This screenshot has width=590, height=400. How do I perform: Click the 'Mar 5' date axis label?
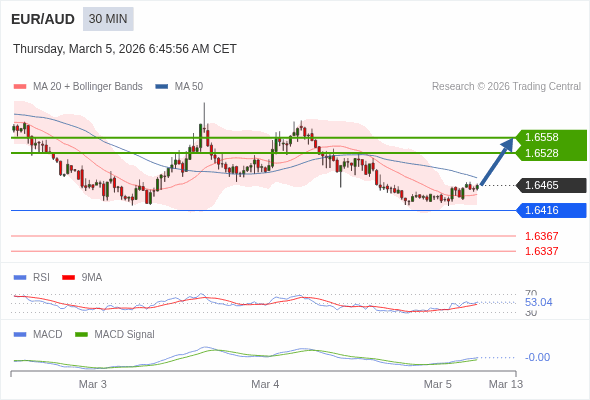pos(438,384)
